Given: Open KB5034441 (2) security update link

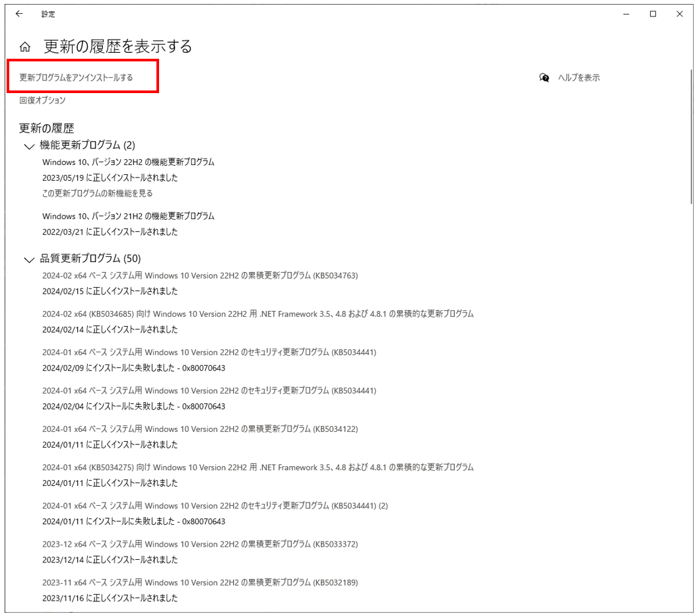Looking at the screenshot, I should (x=215, y=505).
